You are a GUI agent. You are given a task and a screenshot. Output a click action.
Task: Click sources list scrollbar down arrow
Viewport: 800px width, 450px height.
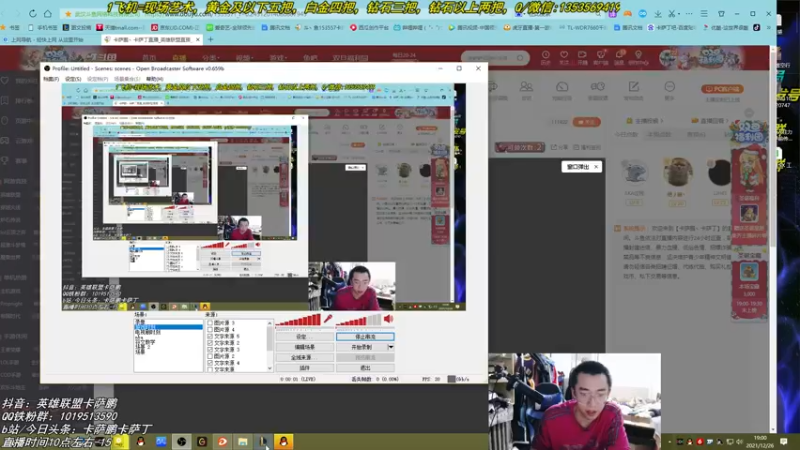(270, 368)
